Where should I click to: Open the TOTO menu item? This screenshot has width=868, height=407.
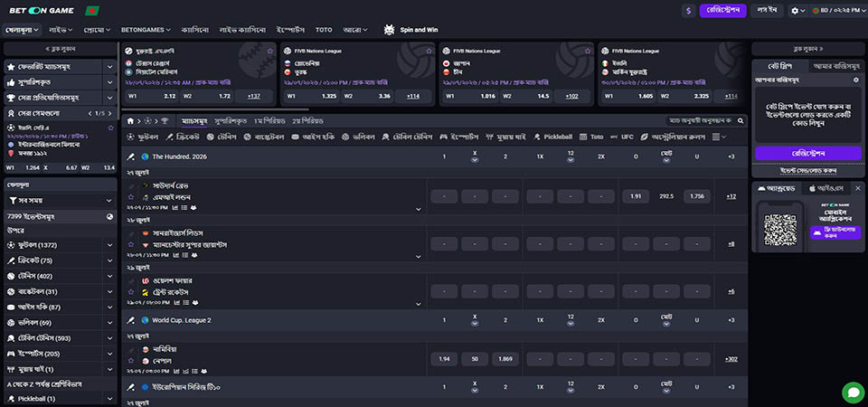coord(324,30)
